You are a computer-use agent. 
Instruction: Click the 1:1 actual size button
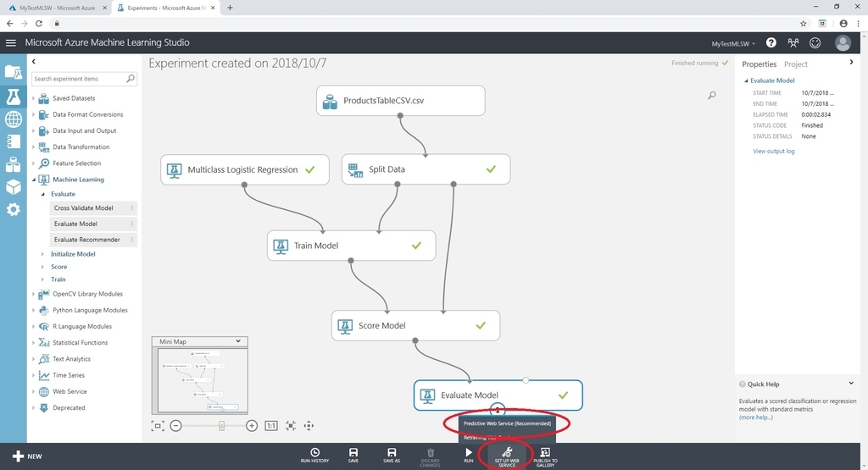271,426
